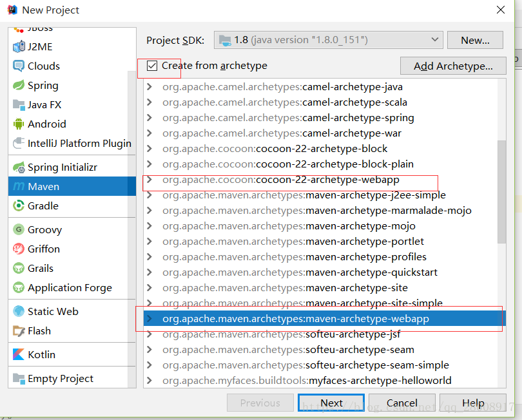
Task: Click the SDK folder icon in combo box
Action: pos(225,41)
